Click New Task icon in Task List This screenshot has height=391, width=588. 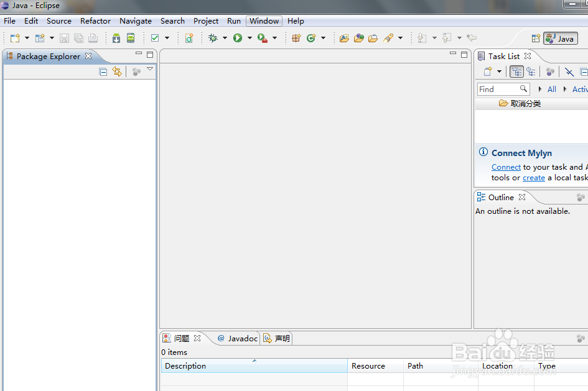pos(487,71)
